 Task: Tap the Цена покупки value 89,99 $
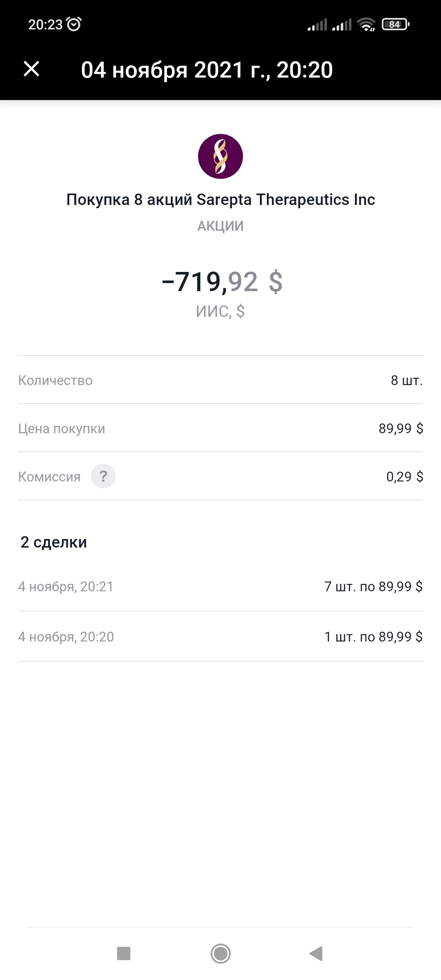401,428
